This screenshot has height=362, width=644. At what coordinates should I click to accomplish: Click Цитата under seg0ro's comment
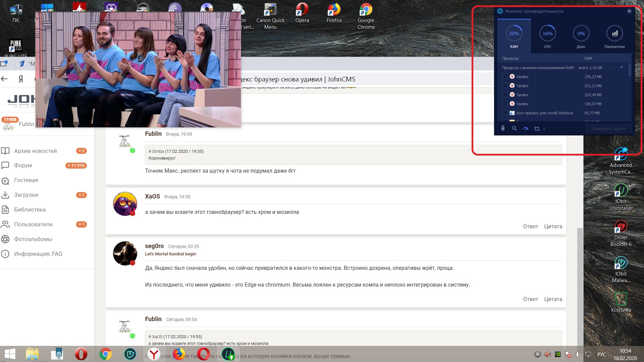point(553,299)
